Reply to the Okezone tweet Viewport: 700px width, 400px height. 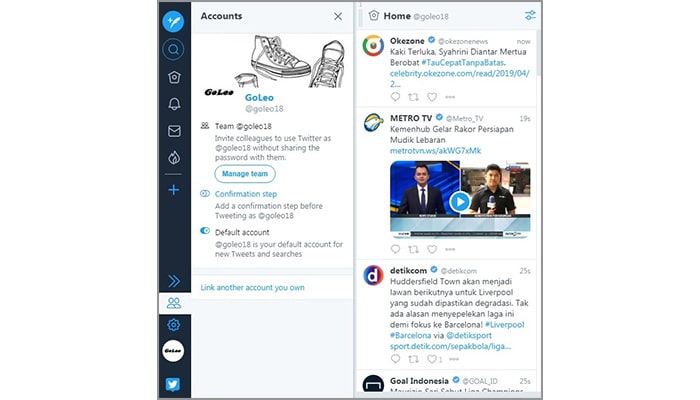coord(395,96)
